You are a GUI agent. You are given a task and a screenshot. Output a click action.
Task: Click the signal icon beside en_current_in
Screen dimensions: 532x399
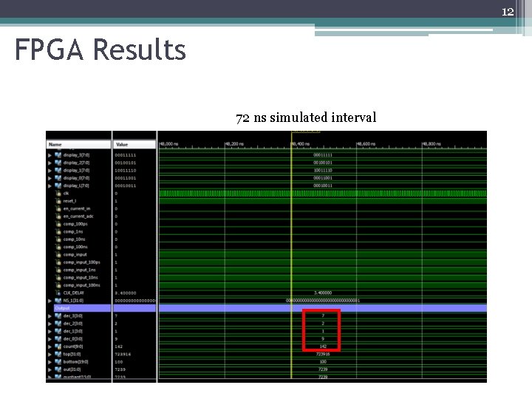(x=58, y=208)
